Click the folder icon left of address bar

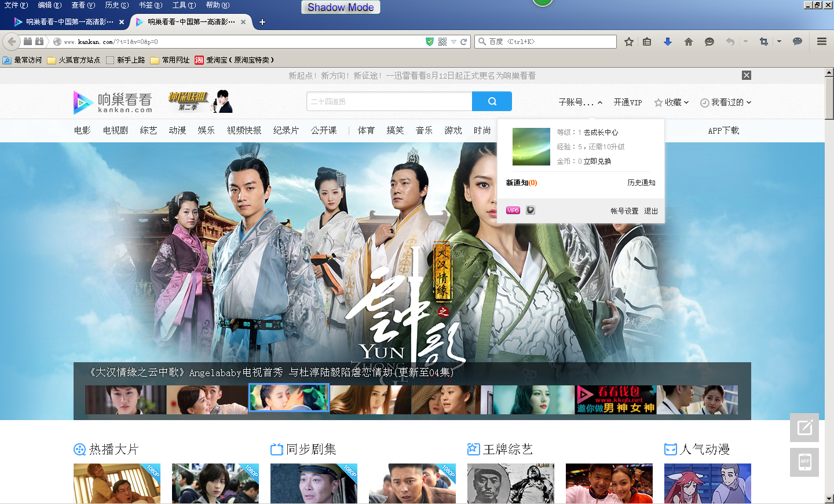pyautogui.click(x=27, y=42)
